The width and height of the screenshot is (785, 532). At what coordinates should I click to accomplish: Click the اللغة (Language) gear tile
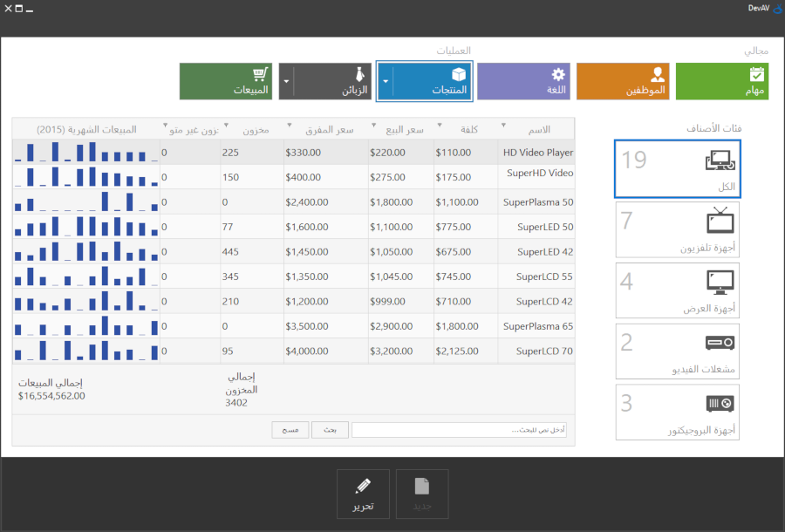coord(522,81)
